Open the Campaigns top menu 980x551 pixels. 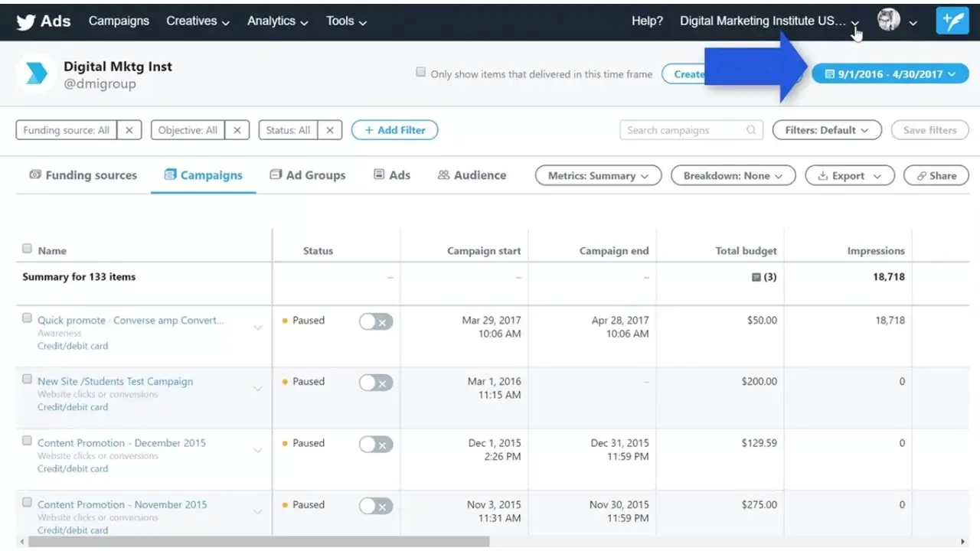[x=119, y=21]
